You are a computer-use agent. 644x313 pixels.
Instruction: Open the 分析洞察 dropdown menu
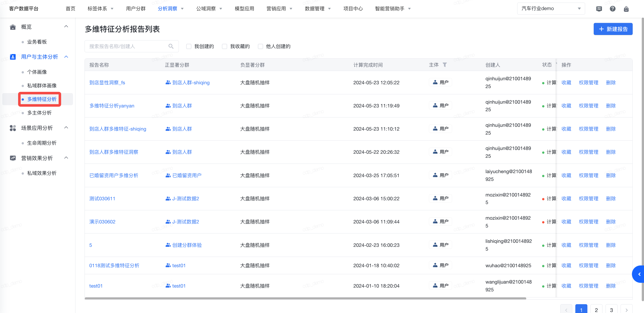[171, 9]
